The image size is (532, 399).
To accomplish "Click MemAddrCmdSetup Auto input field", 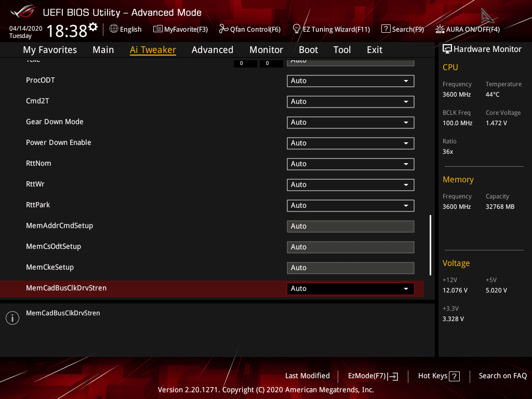I will pos(351,227).
